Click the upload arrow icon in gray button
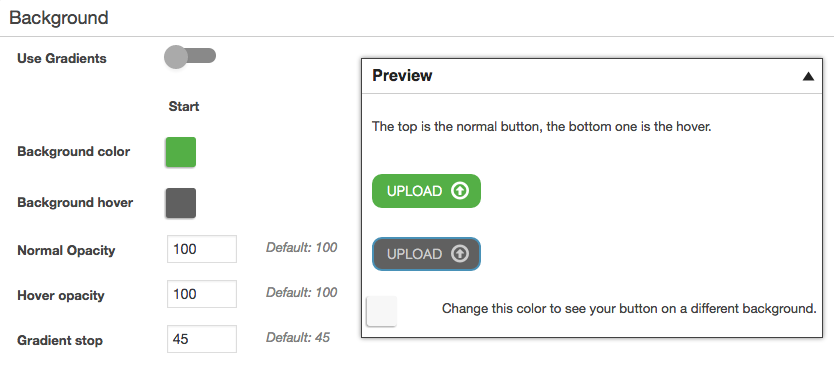Viewport: 834px width, 375px height. click(460, 254)
